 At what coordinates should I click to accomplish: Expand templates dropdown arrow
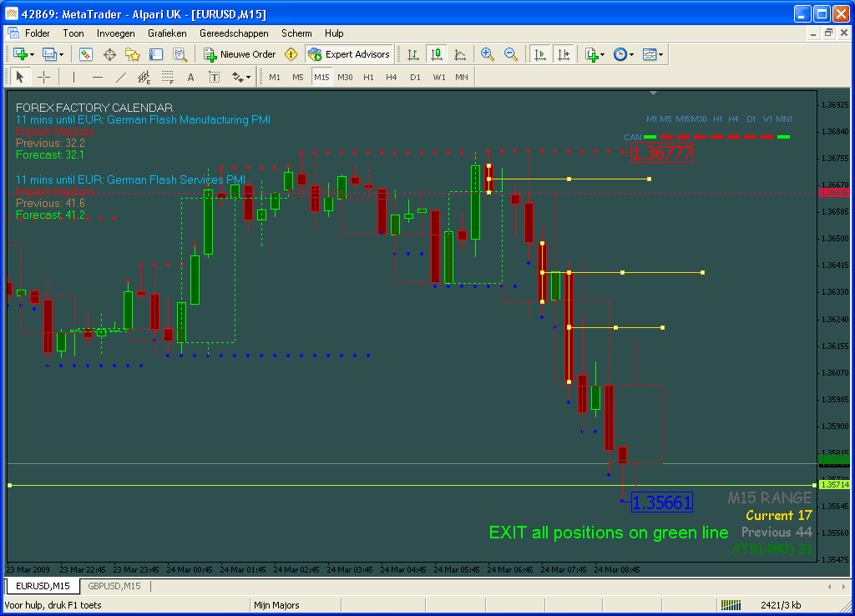click(x=660, y=54)
